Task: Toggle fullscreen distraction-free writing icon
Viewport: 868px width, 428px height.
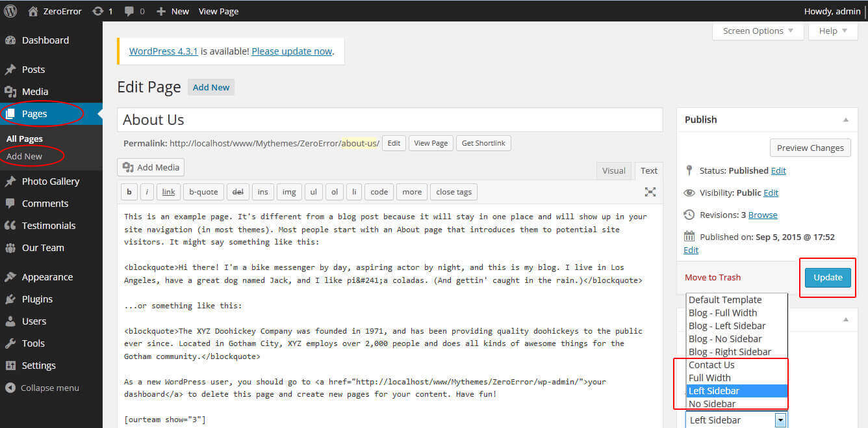Action: 650,192
